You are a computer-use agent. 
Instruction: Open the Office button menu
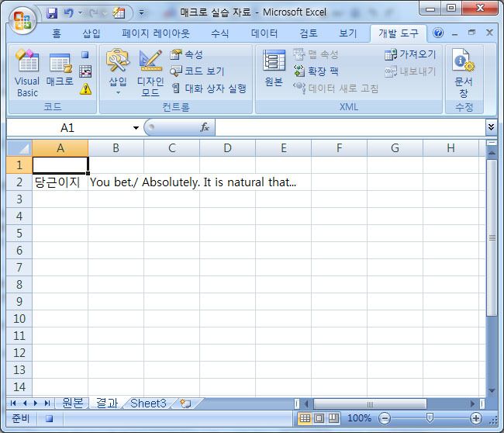pos(22,21)
